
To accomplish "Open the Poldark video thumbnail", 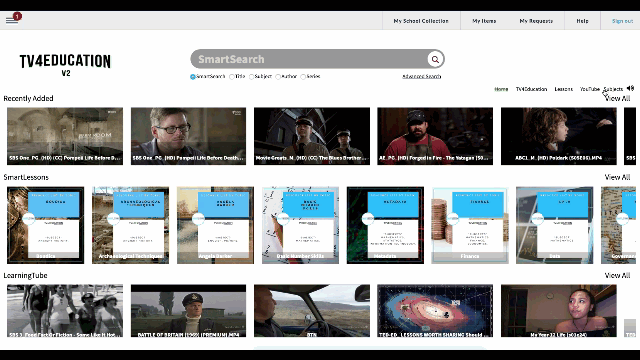I will click(x=559, y=136).
